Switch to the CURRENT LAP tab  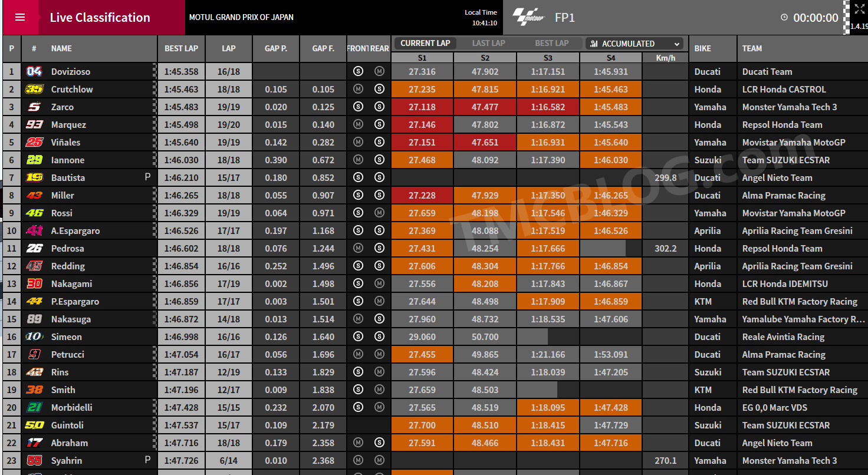coord(425,43)
